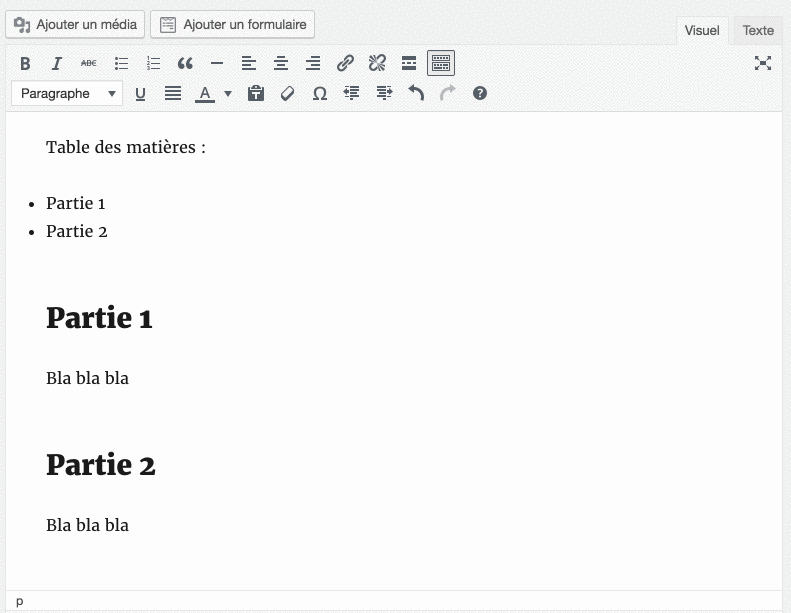Open the special character Omega tool
The image size is (791, 613).
click(320, 93)
